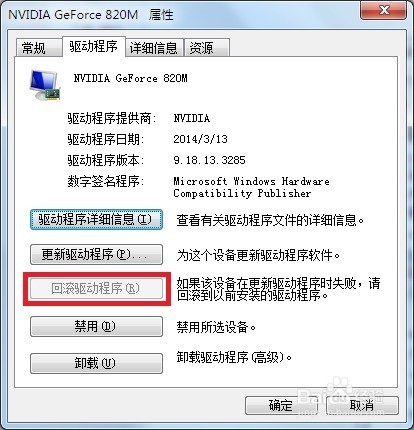
Task: Click the greyed-out 回滚驱动程序(R) button
Action: click(96, 289)
